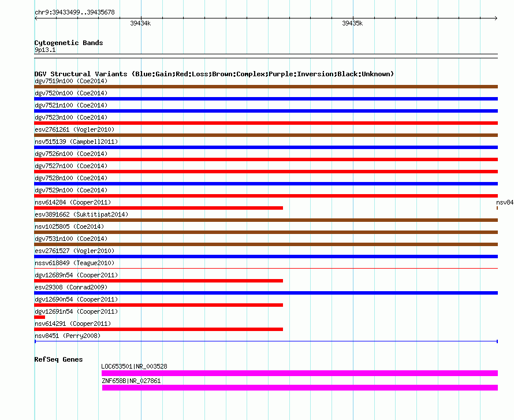The width and height of the screenshot is (514, 420).
Task: Click red bar under dgv7527n100
Action: [x=266, y=172]
